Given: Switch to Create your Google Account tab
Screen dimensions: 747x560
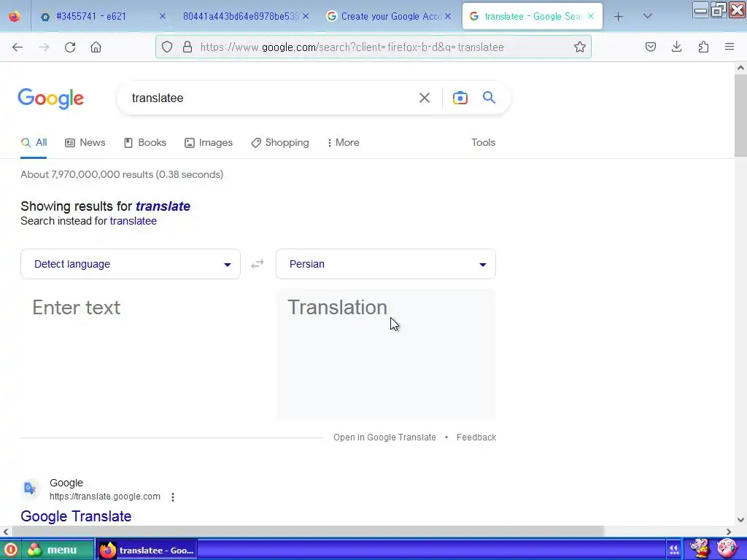Looking at the screenshot, I should click(x=392, y=16).
